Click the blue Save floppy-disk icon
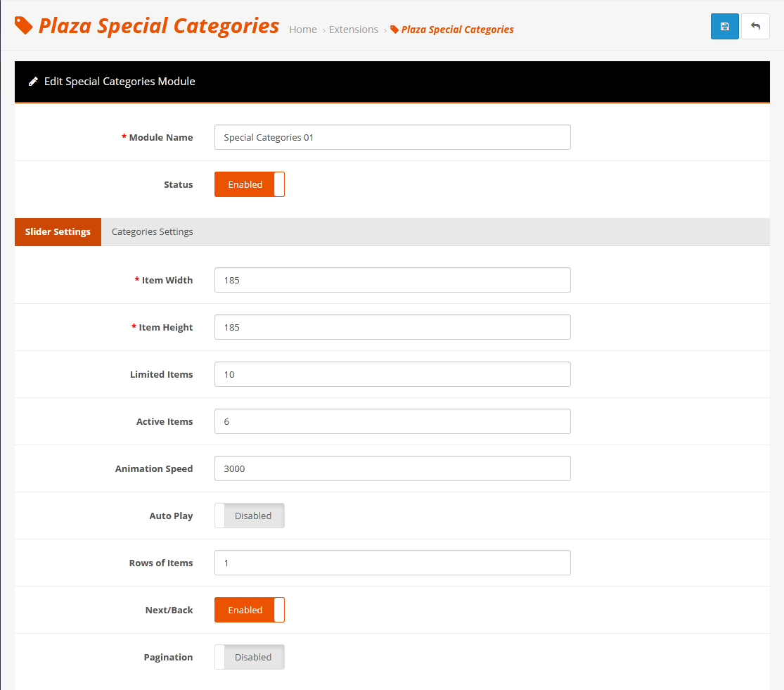784x690 pixels. (x=724, y=27)
